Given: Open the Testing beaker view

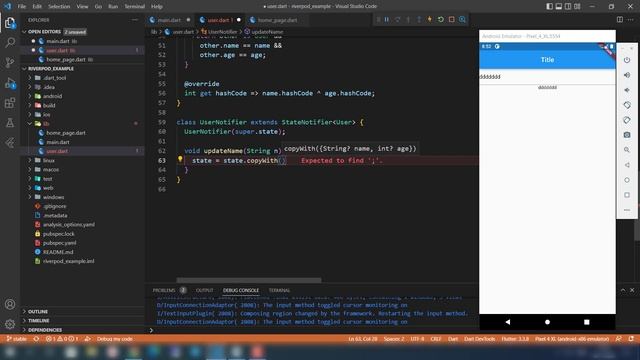Looking at the screenshot, I should [x=10, y=122].
